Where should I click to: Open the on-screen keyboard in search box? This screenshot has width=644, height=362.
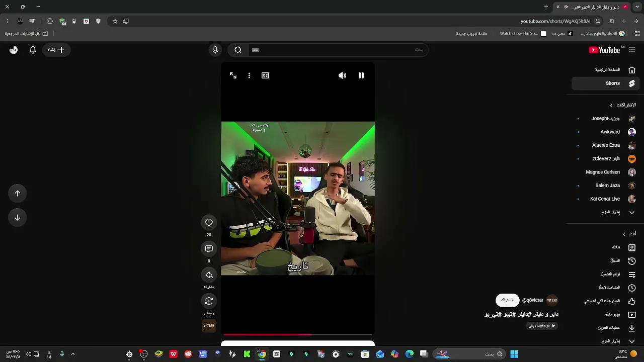point(255,50)
